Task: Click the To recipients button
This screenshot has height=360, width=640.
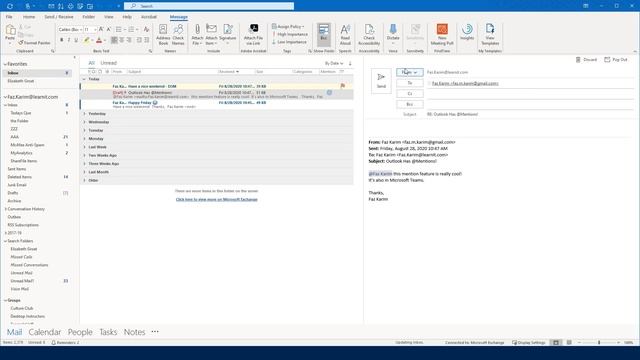Action: pos(410,83)
